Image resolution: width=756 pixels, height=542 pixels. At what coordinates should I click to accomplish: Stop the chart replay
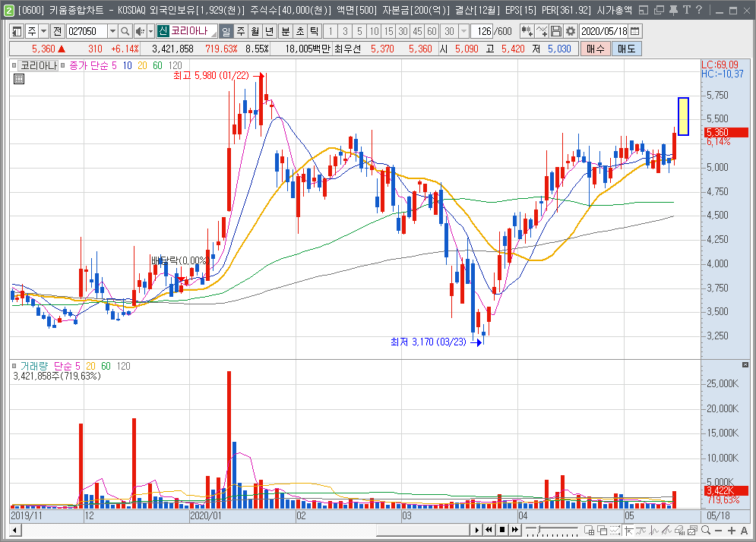[502, 530]
